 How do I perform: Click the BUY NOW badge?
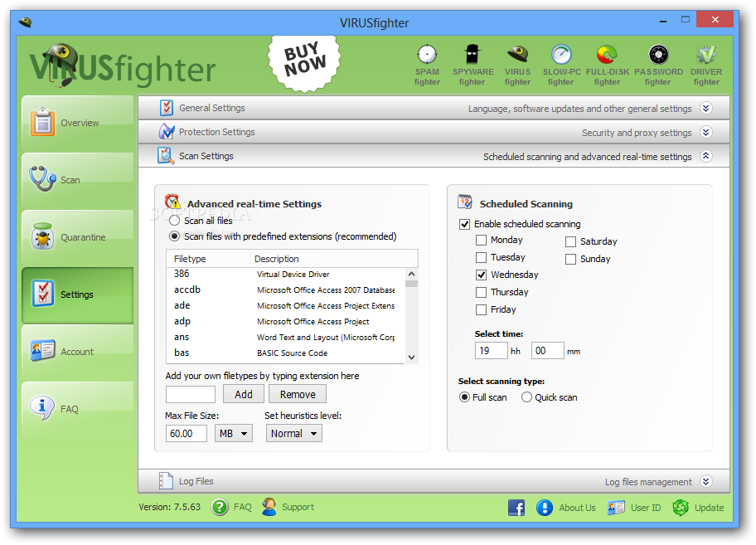tap(304, 62)
